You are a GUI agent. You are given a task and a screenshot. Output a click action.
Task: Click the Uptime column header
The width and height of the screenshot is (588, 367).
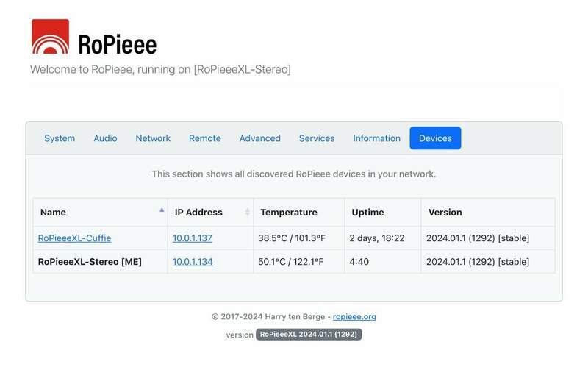click(x=367, y=213)
